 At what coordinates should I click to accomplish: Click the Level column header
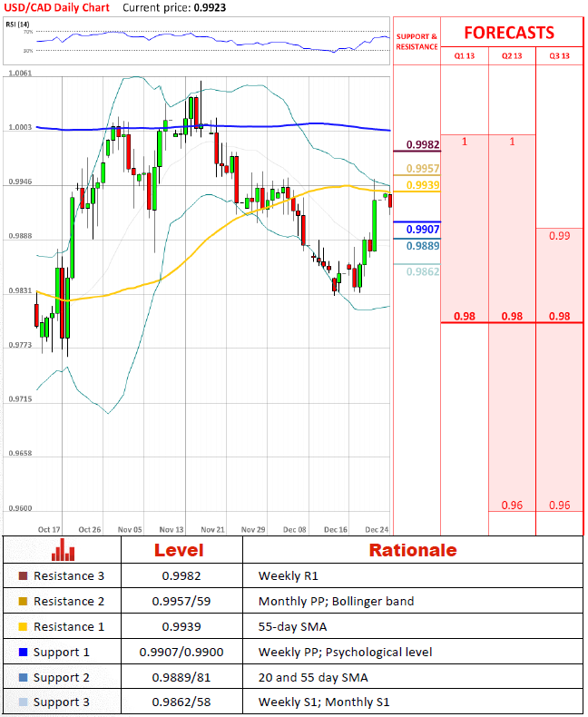click(179, 550)
